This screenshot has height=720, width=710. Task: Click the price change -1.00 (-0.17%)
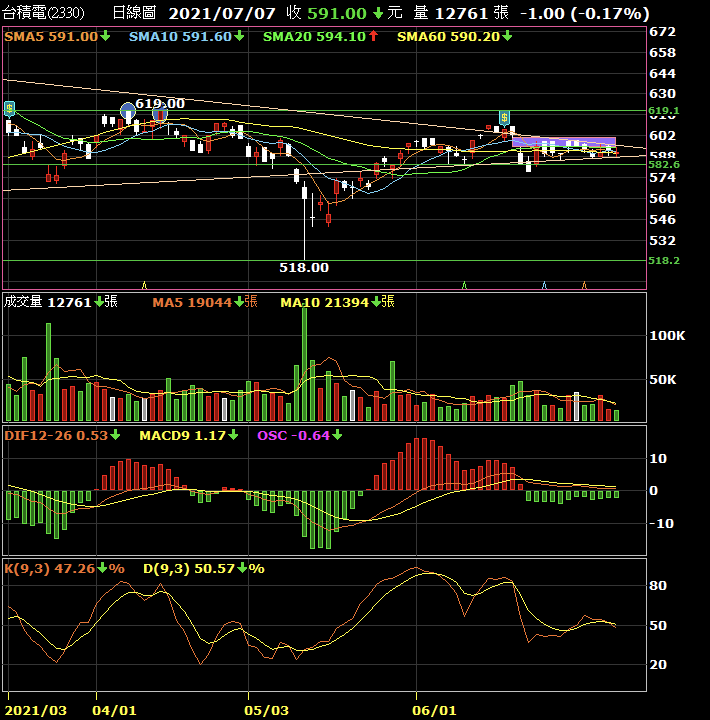pos(585,13)
